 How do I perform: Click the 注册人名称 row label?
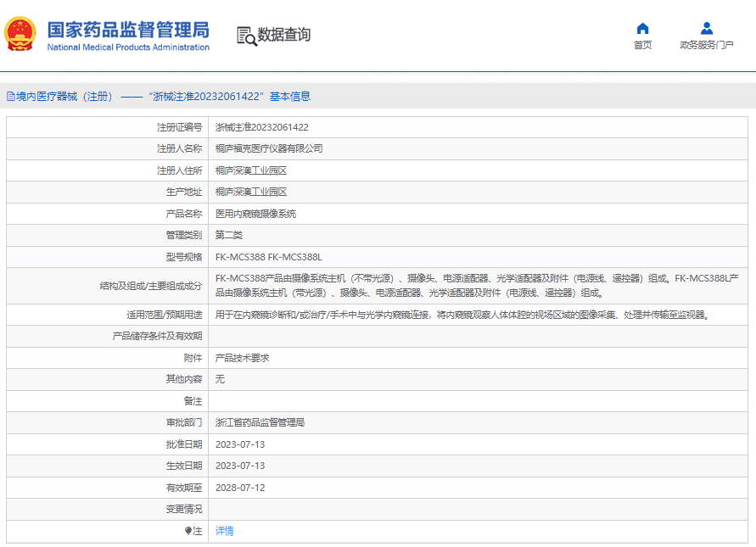179,148
